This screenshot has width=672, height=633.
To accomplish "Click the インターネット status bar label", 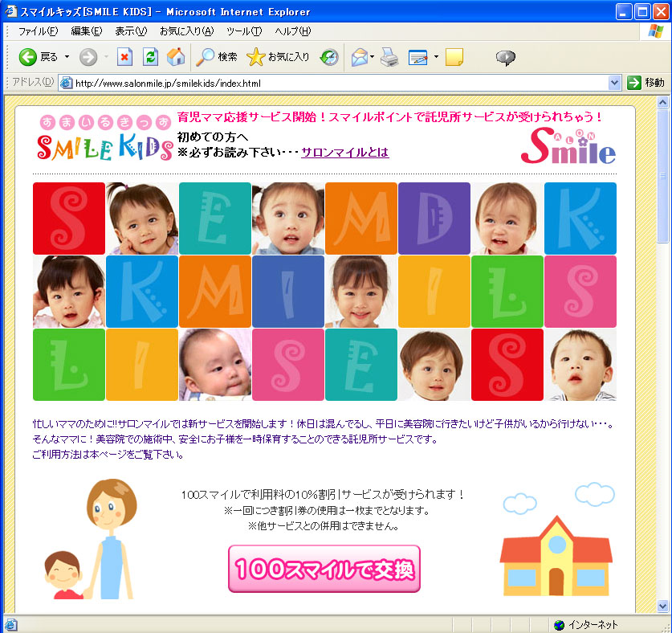I will click(x=593, y=625).
